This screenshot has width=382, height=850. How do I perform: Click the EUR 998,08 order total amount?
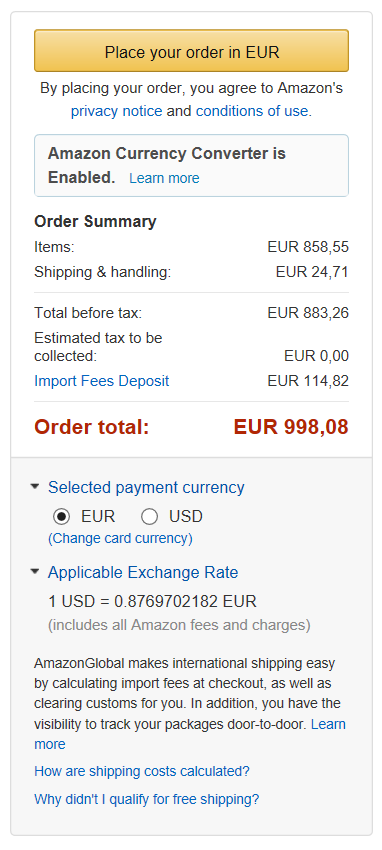(x=291, y=427)
